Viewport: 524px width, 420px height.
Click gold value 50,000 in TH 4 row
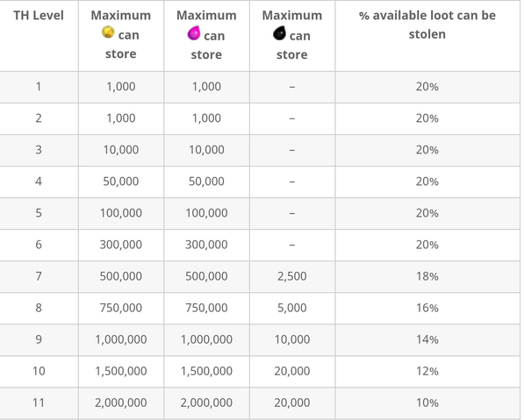coord(120,182)
